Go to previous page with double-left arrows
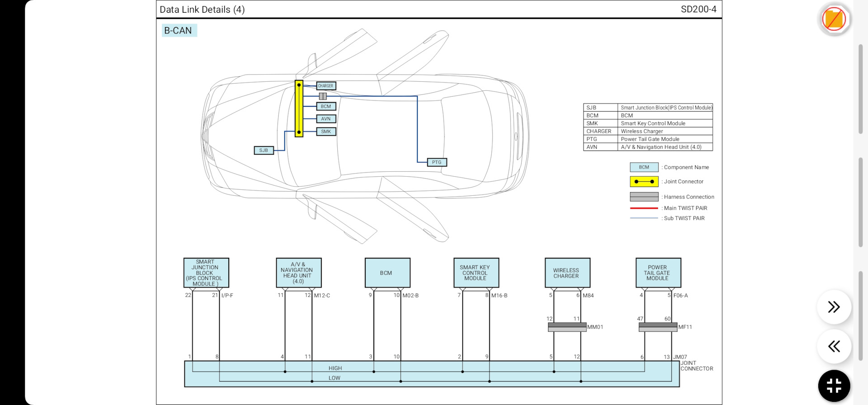 coord(834,346)
